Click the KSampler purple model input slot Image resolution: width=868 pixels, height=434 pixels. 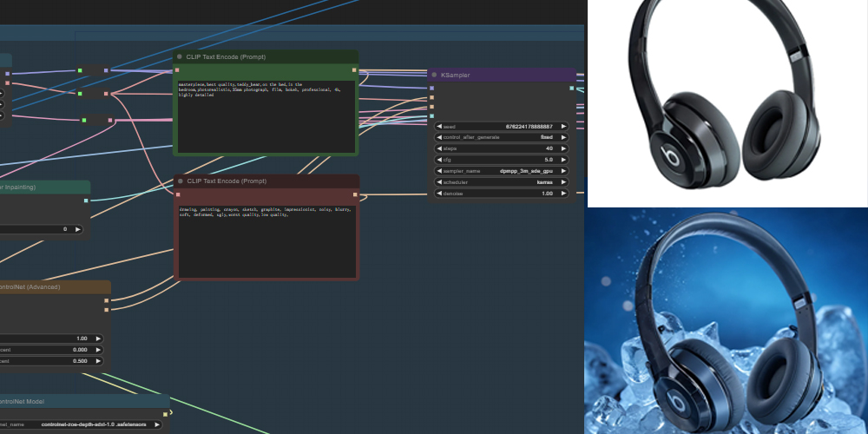tap(431, 88)
